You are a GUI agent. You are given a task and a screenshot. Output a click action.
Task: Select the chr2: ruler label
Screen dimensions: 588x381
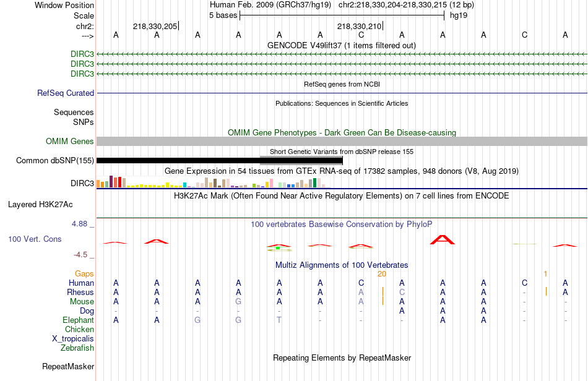click(x=85, y=26)
